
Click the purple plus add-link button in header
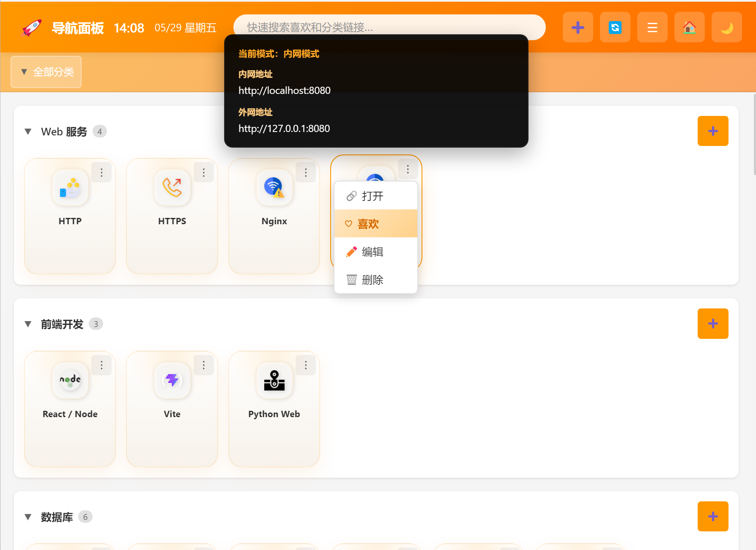(578, 27)
